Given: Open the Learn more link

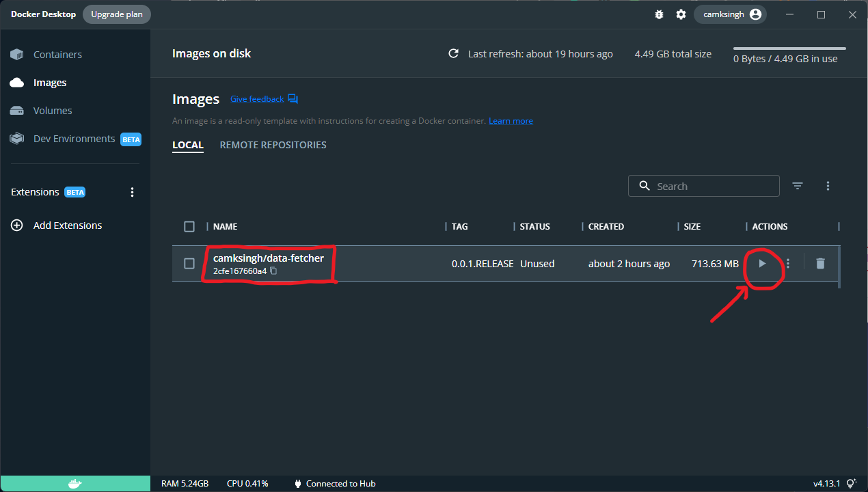Looking at the screenshot, I should click(511, 121).
